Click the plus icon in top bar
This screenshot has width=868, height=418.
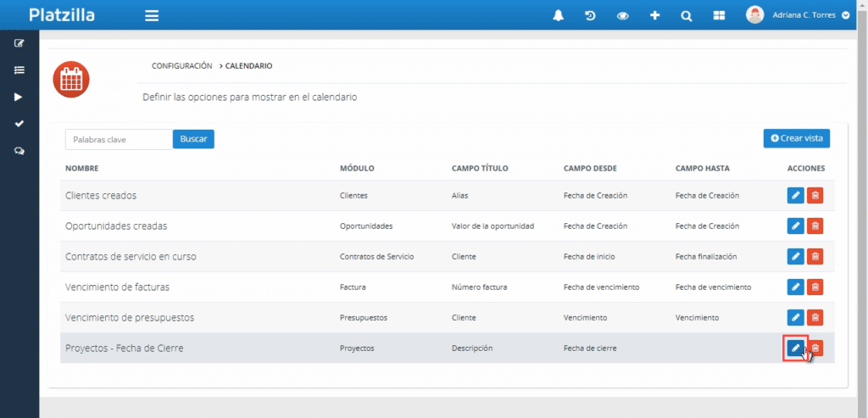click(654, 15)
